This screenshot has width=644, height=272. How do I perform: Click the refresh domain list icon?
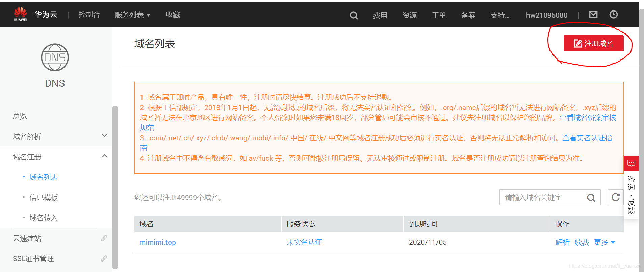(x=615, y=197)
